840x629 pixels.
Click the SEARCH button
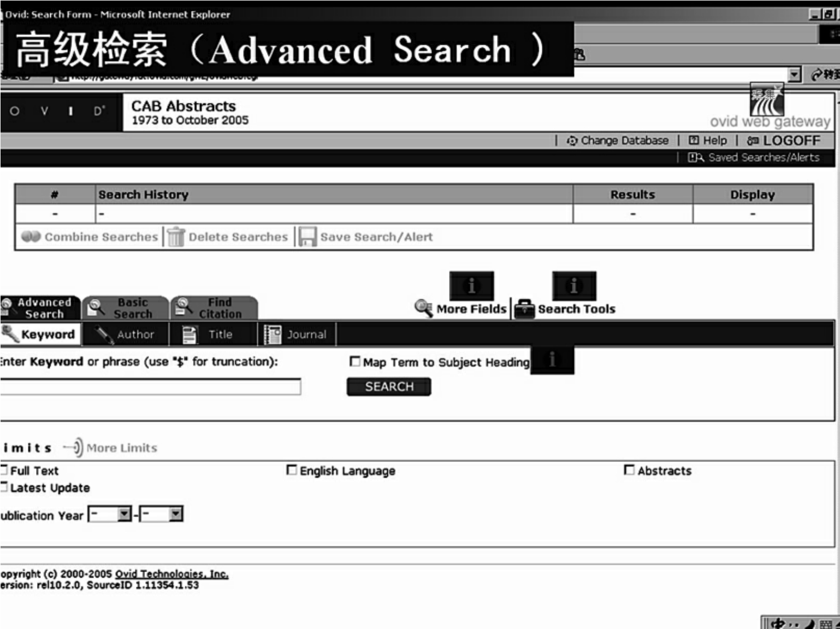click(389, 387)
